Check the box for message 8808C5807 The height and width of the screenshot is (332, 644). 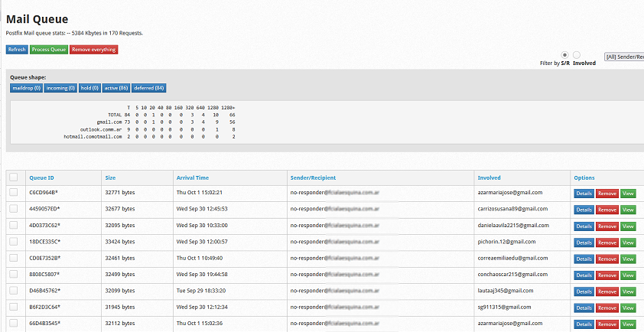14,274
